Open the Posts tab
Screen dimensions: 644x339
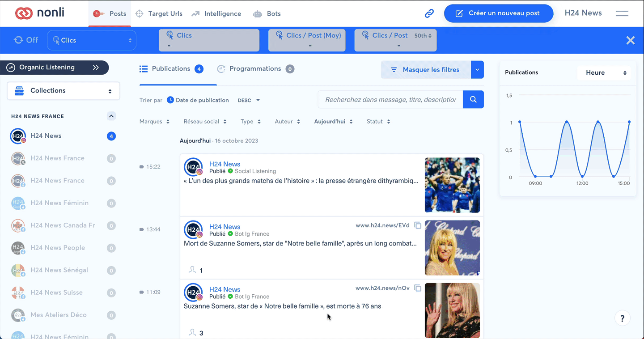110,13
